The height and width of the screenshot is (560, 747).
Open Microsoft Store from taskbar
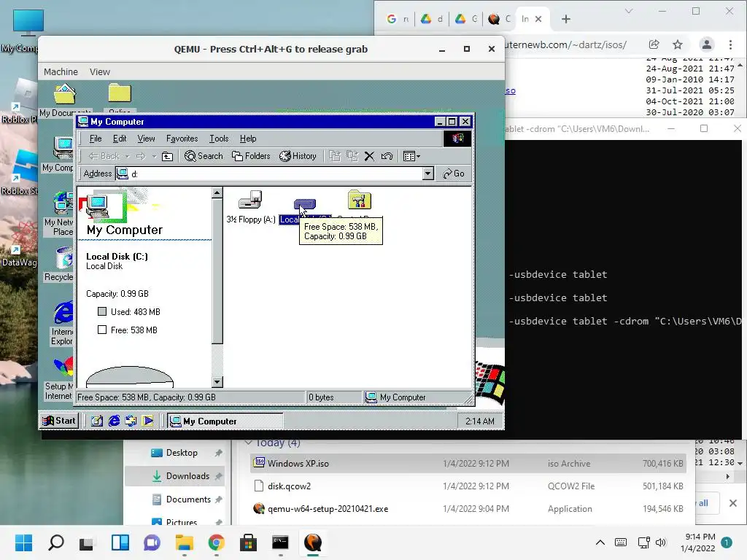click(248, 542)
